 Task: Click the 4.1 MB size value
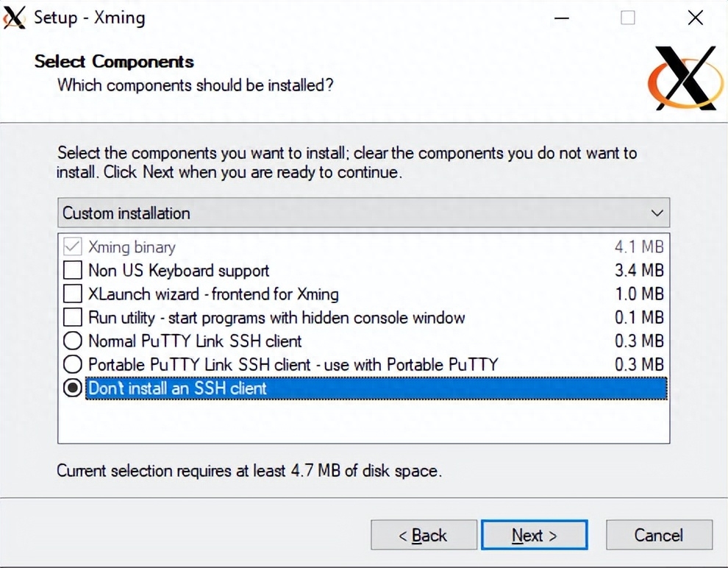click(639, 247)
